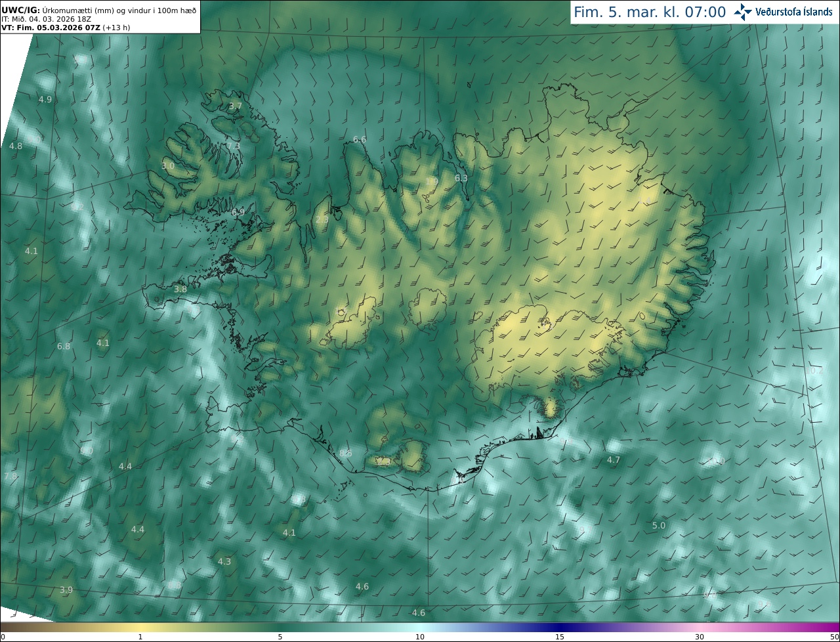The width and height of the screenshot is (840, 642).
Task: Click the 1 tick on the colour scale
Action: click(x=140, y=637)
